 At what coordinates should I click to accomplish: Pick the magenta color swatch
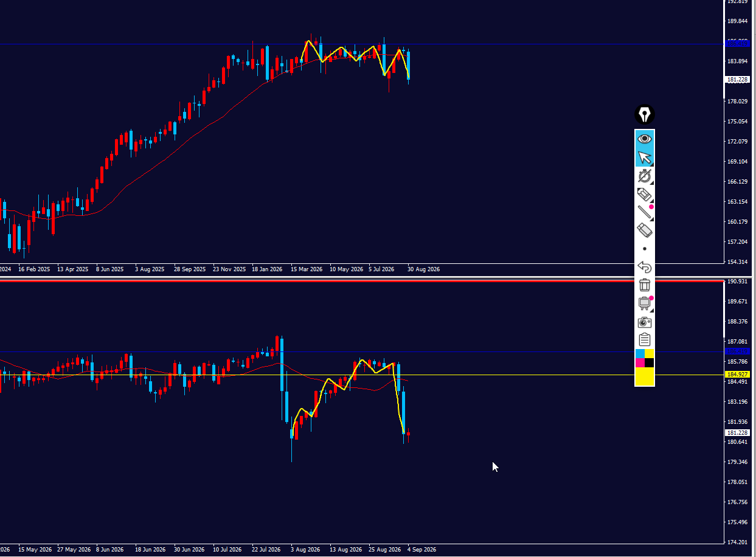click(640, 363)
